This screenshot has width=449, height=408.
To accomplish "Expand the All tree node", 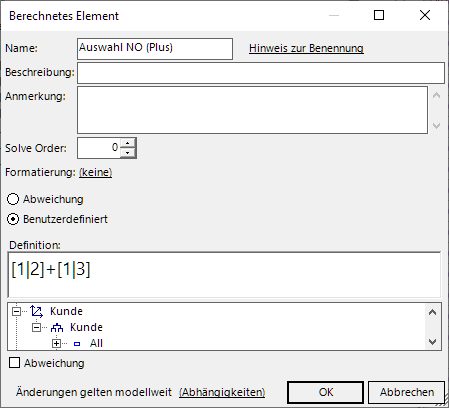I will (56, 343).
